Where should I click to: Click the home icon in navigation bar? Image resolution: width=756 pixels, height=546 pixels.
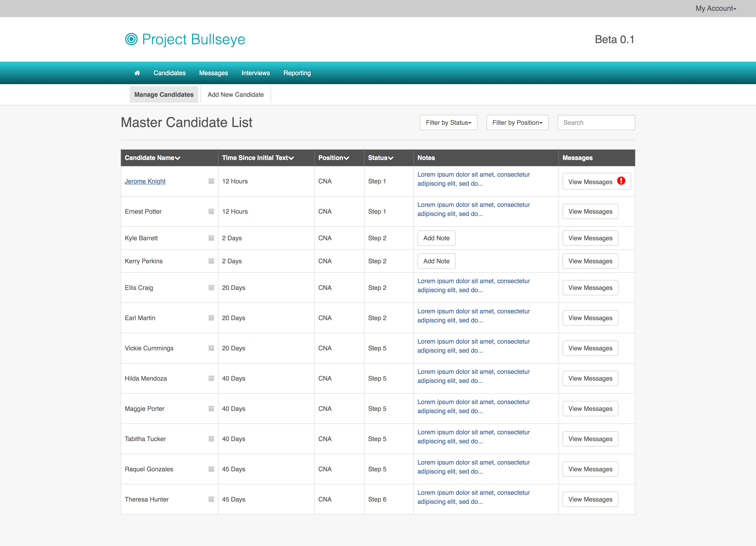click(x=137, y=73)
